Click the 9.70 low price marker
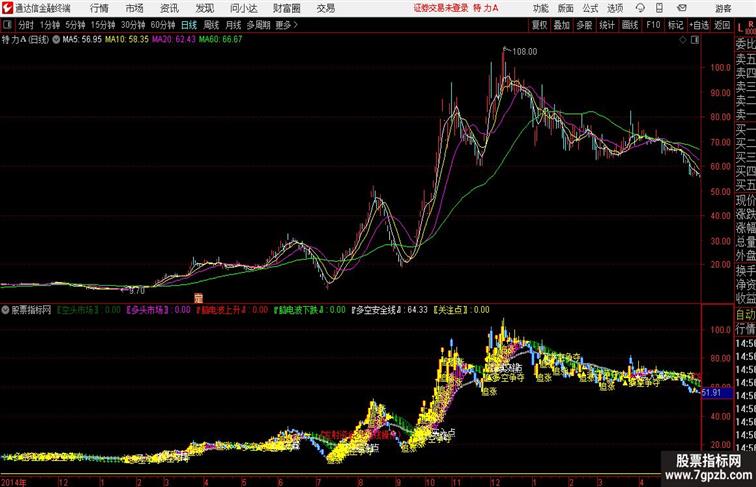Image resolution: width=756 pixels, height=487 pixels. [137, 291]
